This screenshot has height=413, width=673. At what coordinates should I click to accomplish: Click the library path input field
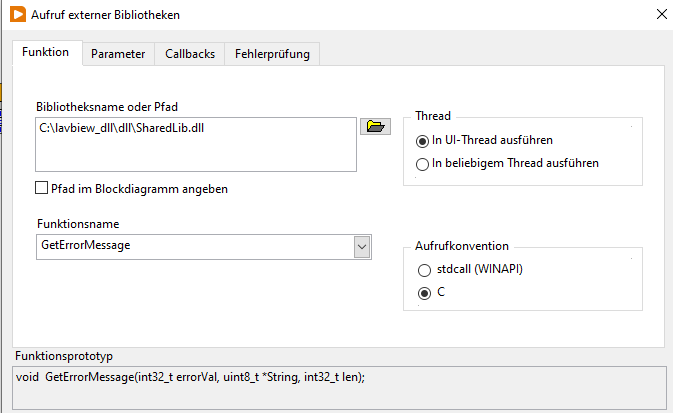point(196,145)
